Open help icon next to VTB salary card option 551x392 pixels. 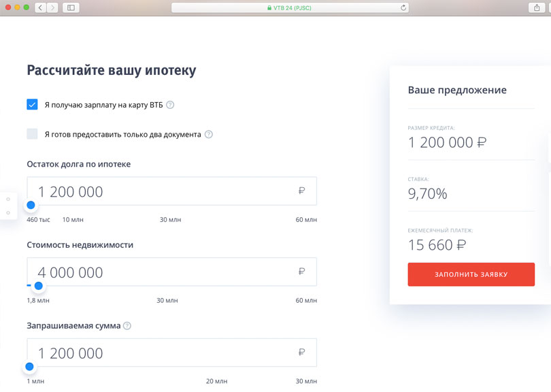pyautogui.click(x=170, y=105)
